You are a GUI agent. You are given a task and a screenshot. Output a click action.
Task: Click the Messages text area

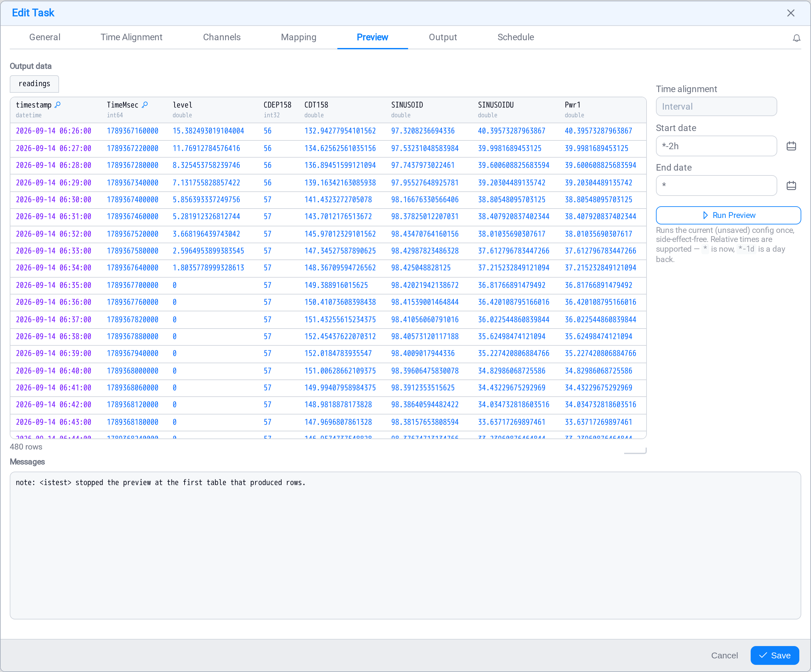[405, 545]
